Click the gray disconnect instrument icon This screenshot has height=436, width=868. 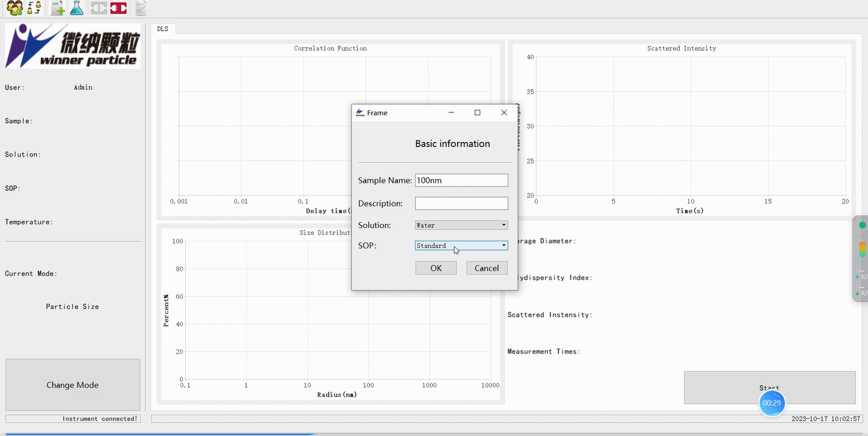coord(99,8)
